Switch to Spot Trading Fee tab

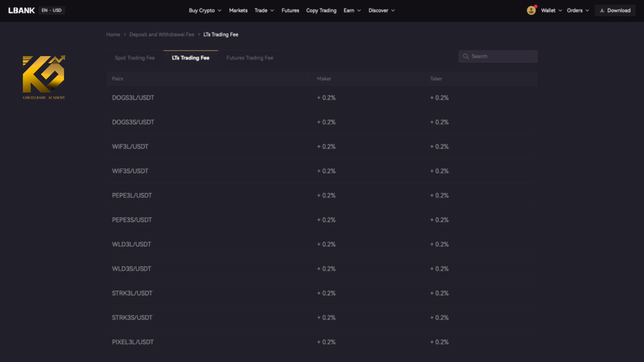click(135, 58)
